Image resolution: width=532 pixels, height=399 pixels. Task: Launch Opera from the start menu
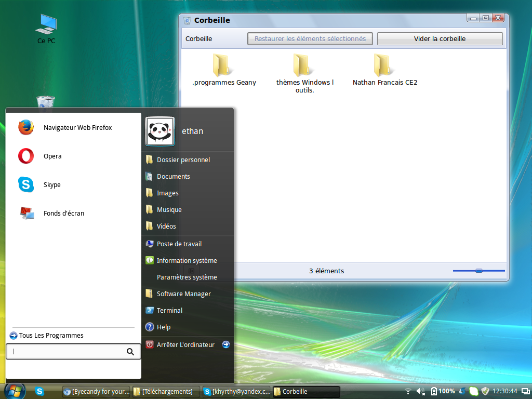40,156
